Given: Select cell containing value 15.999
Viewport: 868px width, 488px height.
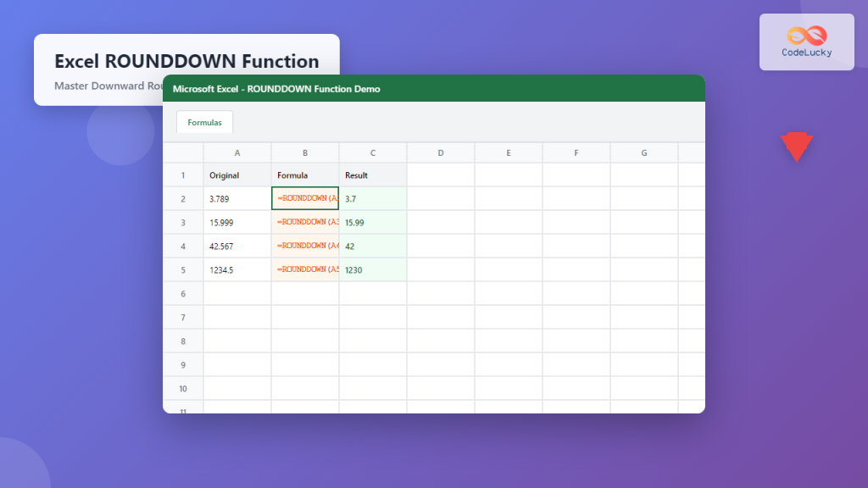Looking at the screenshot, I should point(237,222).
